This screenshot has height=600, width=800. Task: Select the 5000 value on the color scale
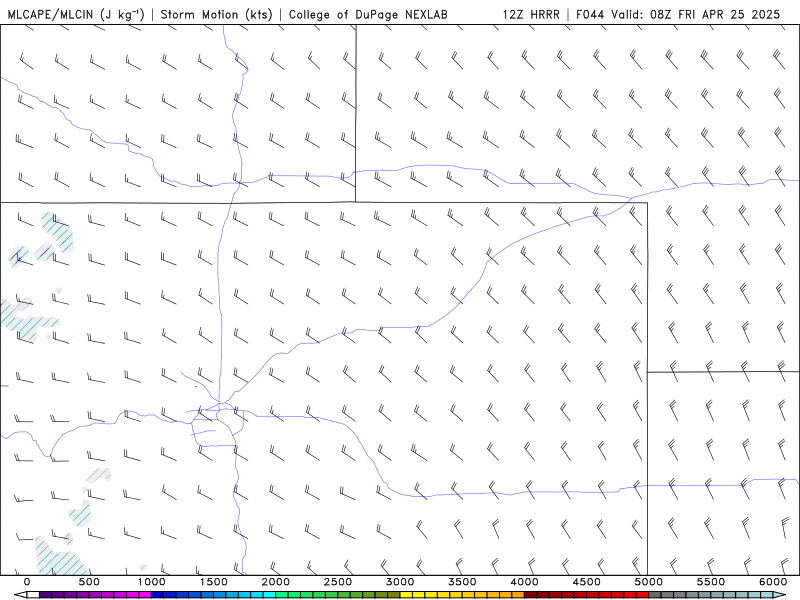pyautogui.click(x=648, y=582)
